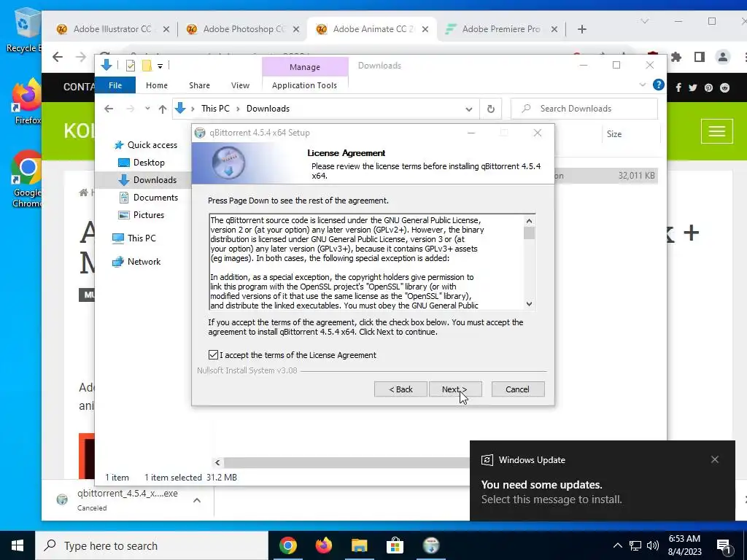
Task: Open Explorer help question mark icon
Action: [659, 85]
